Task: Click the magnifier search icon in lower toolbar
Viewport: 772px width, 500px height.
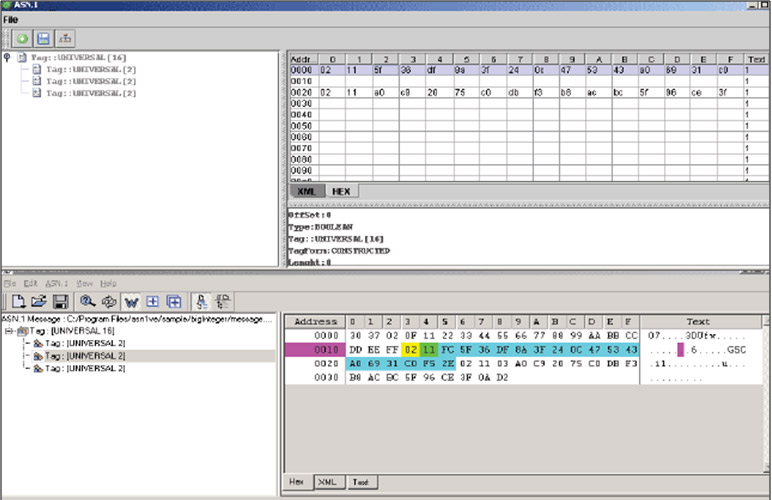Action: (x=88, y=301)
